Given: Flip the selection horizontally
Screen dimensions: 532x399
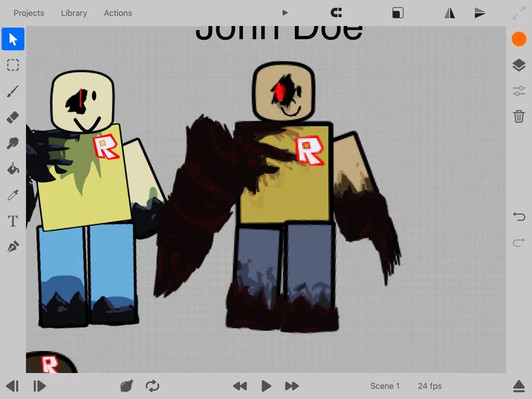Looking at the screenshot, I should point(450,13).
